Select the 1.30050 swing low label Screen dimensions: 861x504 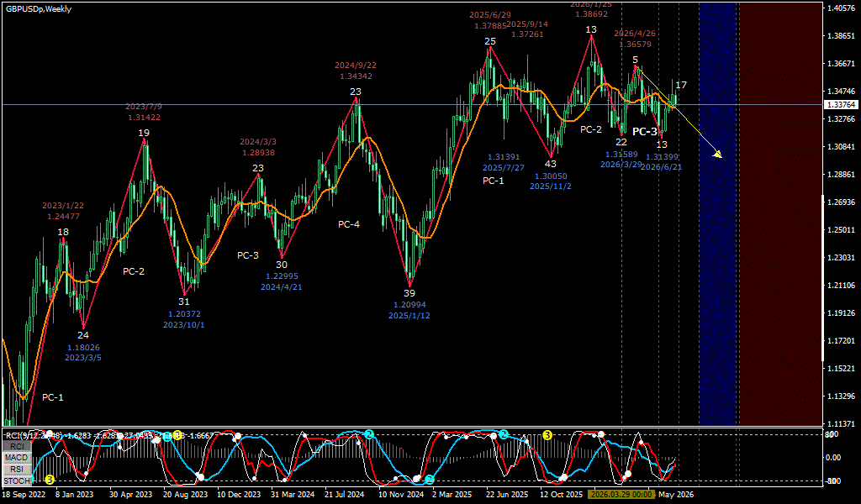click(551, 176)
